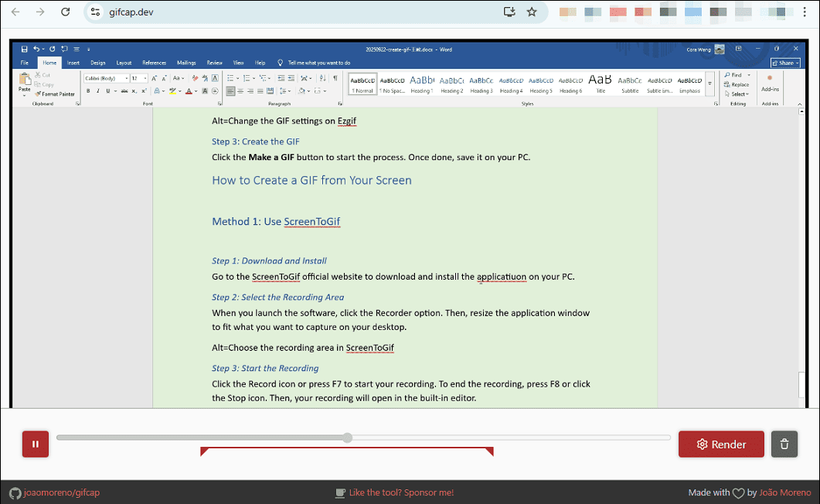Viewport: 820px width, 504px height.
Task: Bookmark this page with the star icon
Action: [532, 12]
